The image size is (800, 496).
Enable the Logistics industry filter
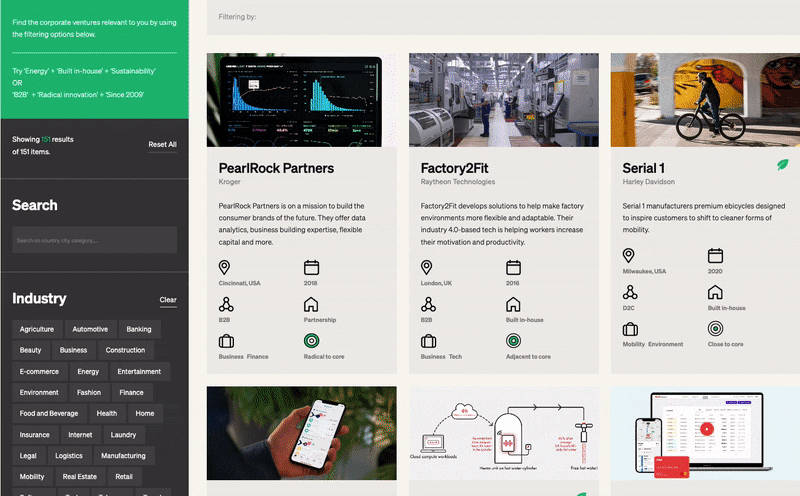pos(69,456)
